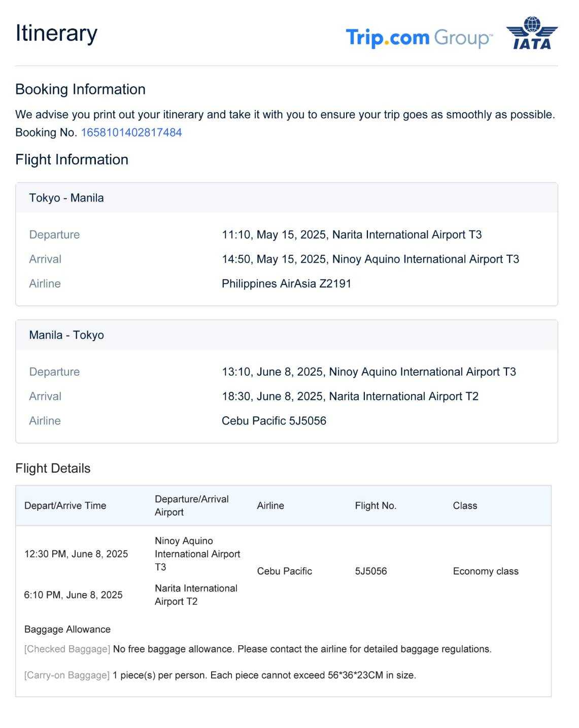The height and width of the screenshot is (728, 579).
Task: Click the 18:30 Narita T2 arrival details
Action: (x=350, y=396)
